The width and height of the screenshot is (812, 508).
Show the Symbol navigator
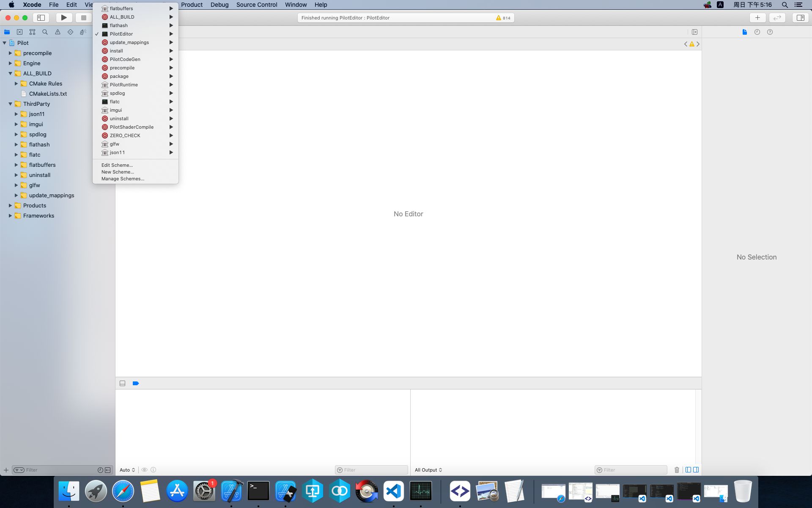[x=32, y=32]
